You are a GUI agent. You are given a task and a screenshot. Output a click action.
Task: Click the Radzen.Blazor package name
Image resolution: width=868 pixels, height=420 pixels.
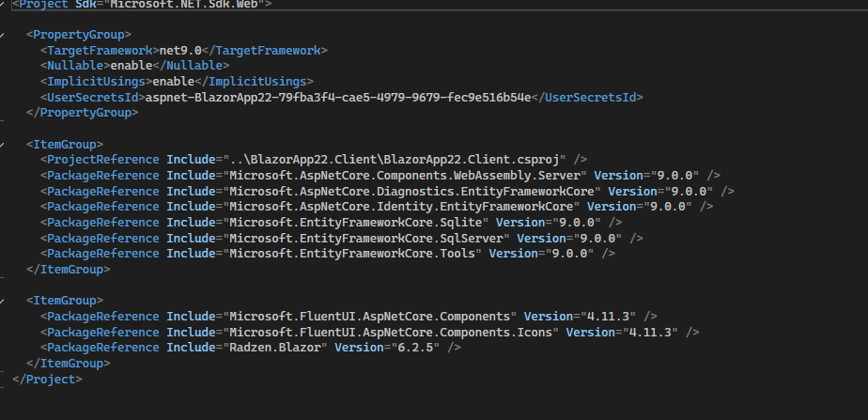275,348
